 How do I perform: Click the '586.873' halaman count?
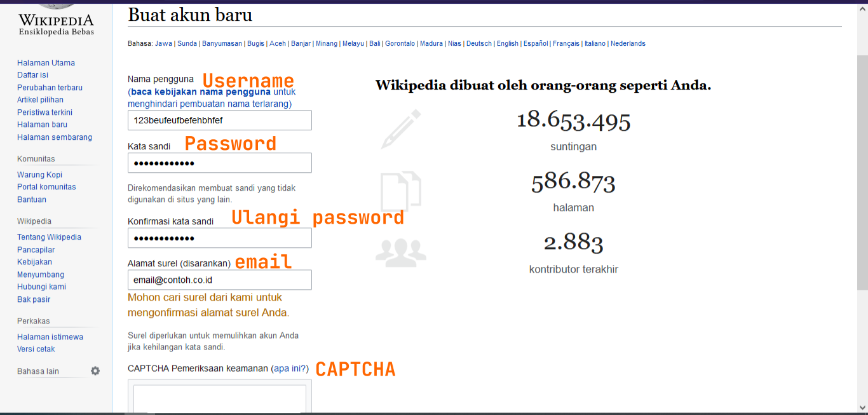pos(573,182)
